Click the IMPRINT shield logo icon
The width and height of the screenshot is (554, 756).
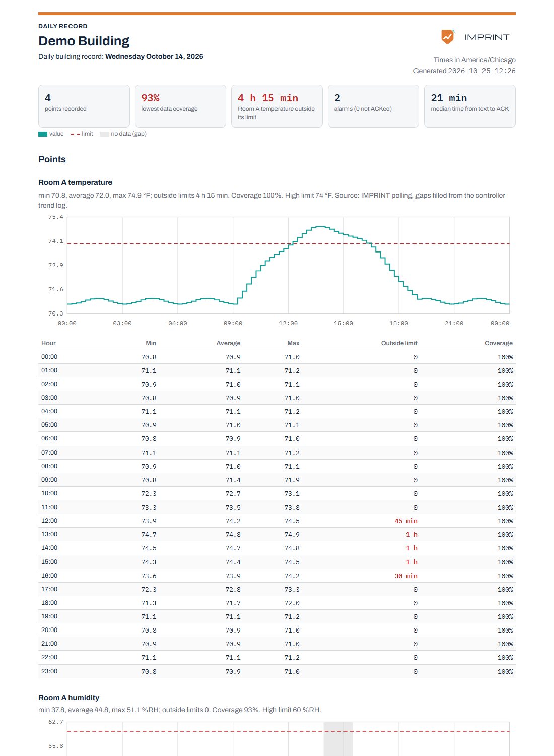[448, 37]
